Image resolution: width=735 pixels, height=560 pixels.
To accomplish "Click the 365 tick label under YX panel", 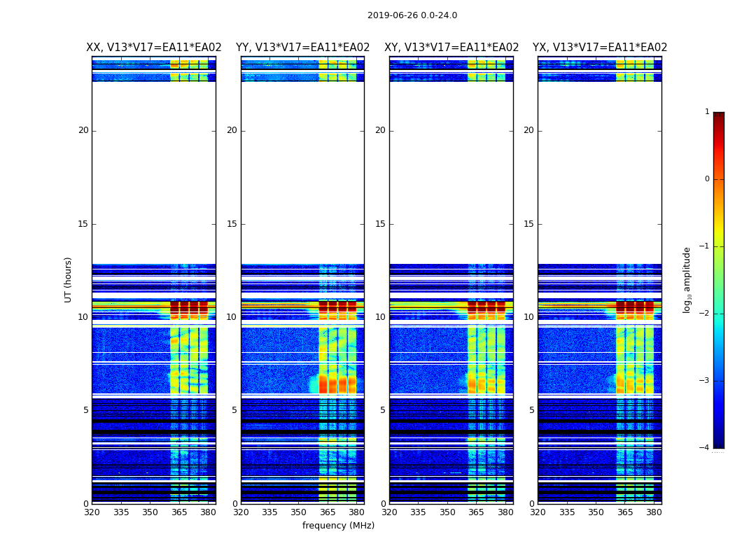I will pos(625,512).
